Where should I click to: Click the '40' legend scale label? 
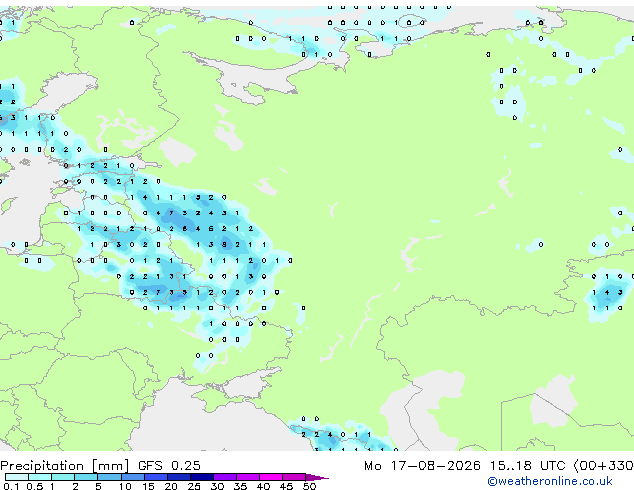[263, 486]
